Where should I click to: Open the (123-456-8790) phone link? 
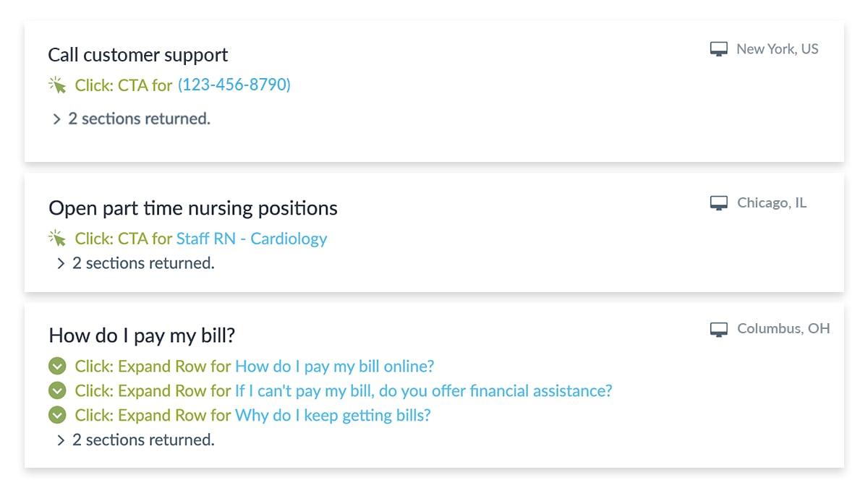pyautogui.click(x=234, y=85)
